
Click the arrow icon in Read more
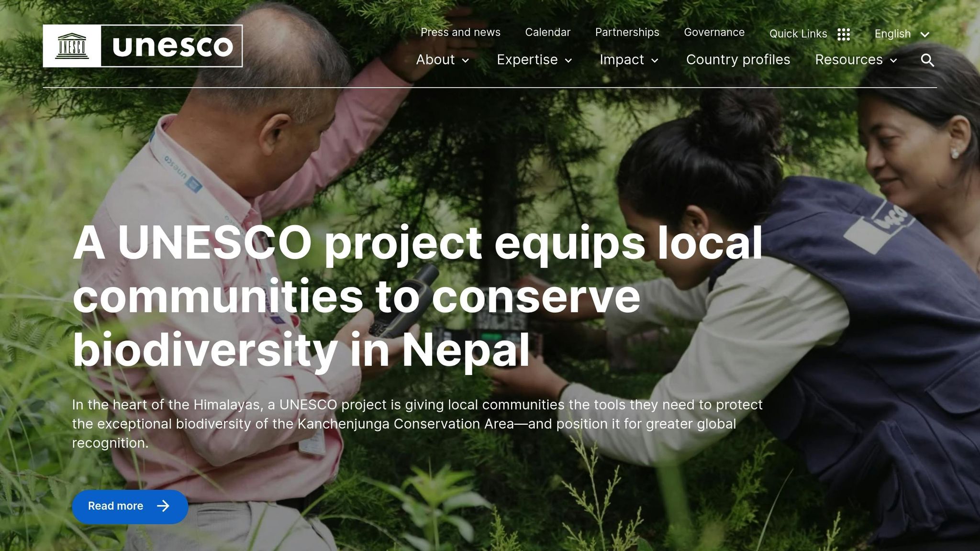163,506
